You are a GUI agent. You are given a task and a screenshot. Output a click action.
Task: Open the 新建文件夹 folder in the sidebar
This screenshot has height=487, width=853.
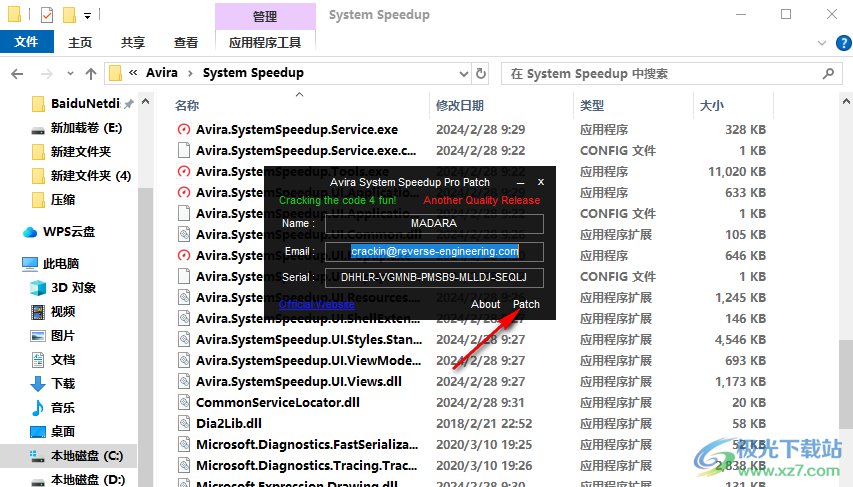click(x=81, y=152)
